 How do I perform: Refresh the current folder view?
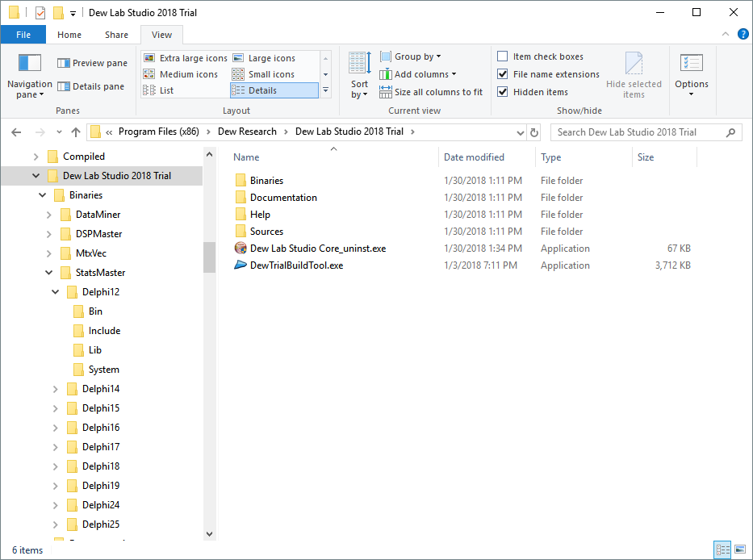point(534,132)
